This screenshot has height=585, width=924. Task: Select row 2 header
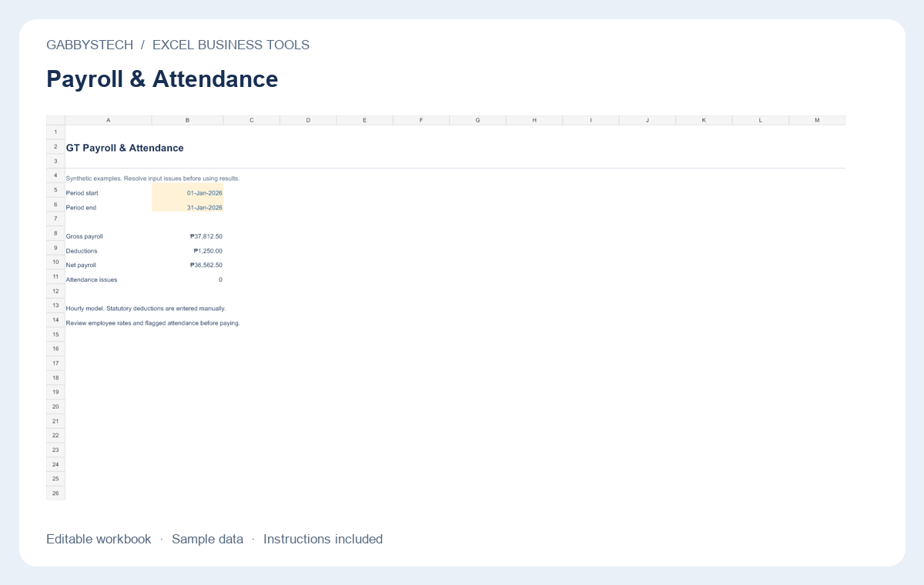pyautogui.click(x=55, y=146)
